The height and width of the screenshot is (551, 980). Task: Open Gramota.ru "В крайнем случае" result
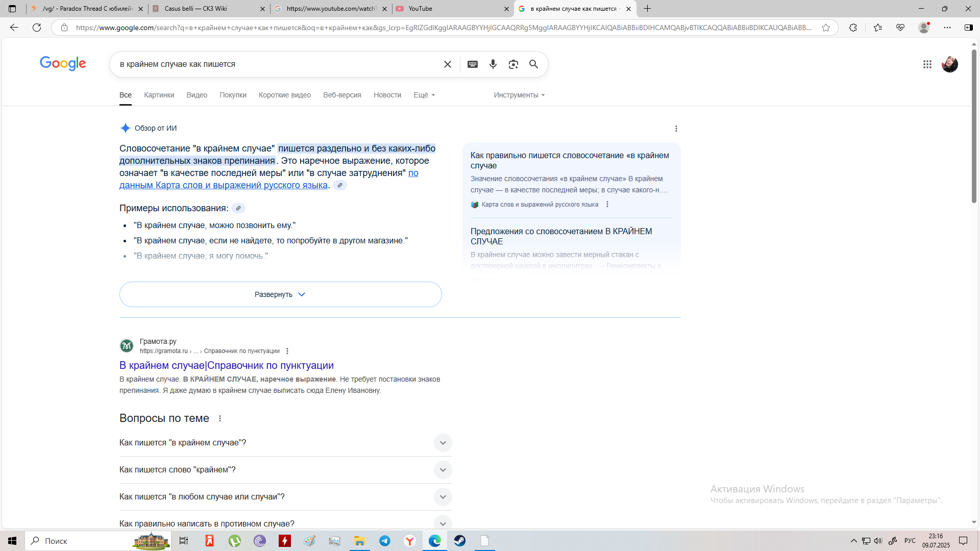coord(226,365)
